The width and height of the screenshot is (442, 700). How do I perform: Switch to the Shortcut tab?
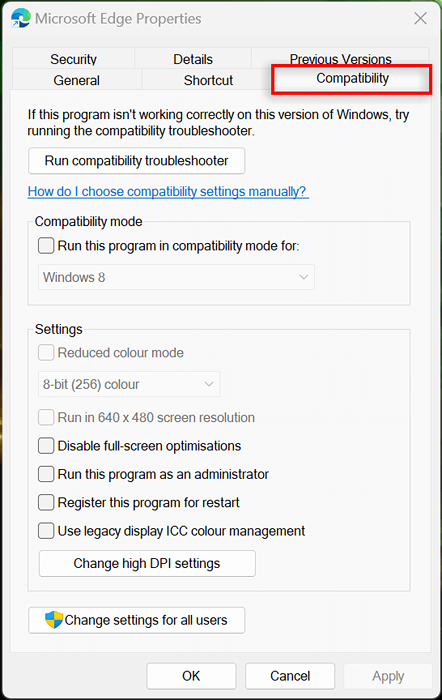coord(208,80)
